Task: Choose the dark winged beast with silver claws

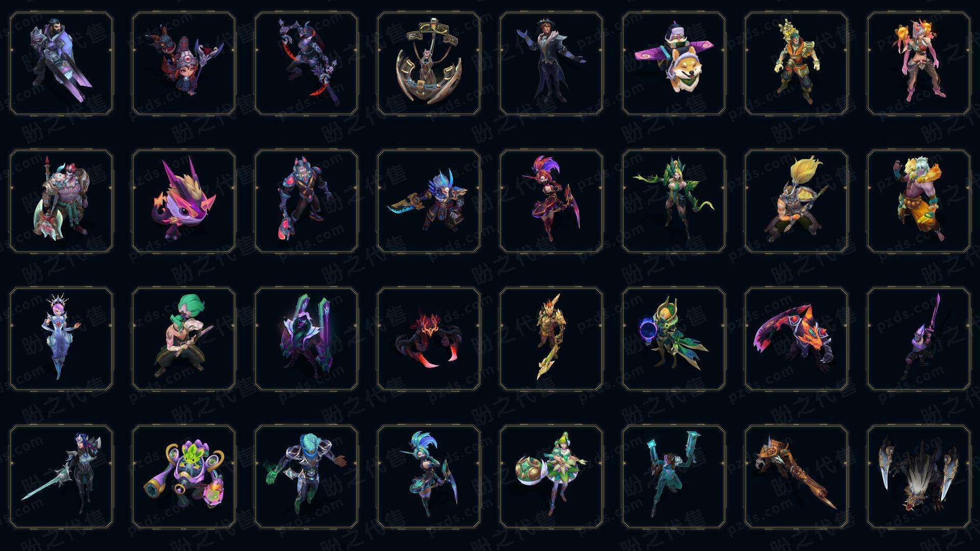Action: pyautogui.click(x=919, y=477)
